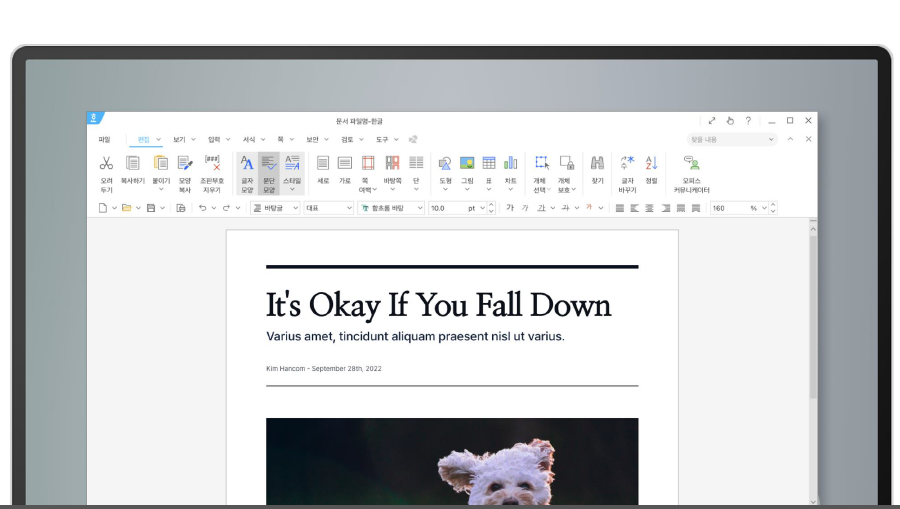Image resolution: width=900 pixels, height=509 pixels.
Task: Open the Tools (도구) menu
Action: click(382, 139)
